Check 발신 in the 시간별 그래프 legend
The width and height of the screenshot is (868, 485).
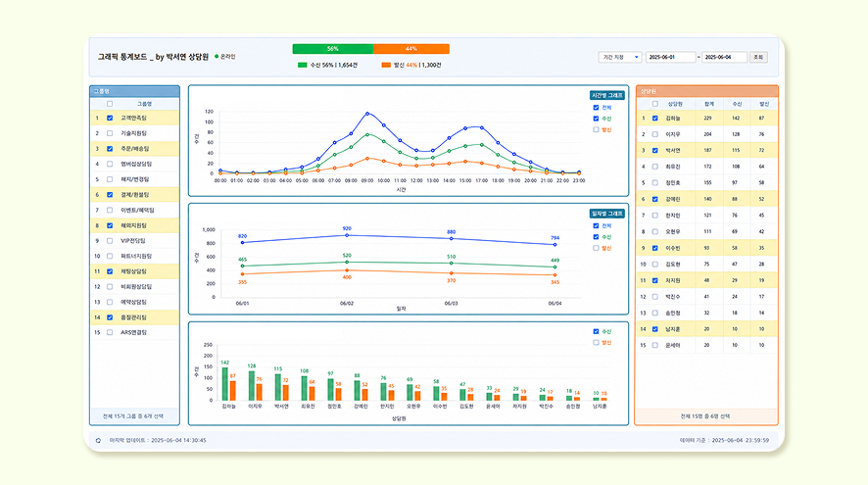(597, 129)
